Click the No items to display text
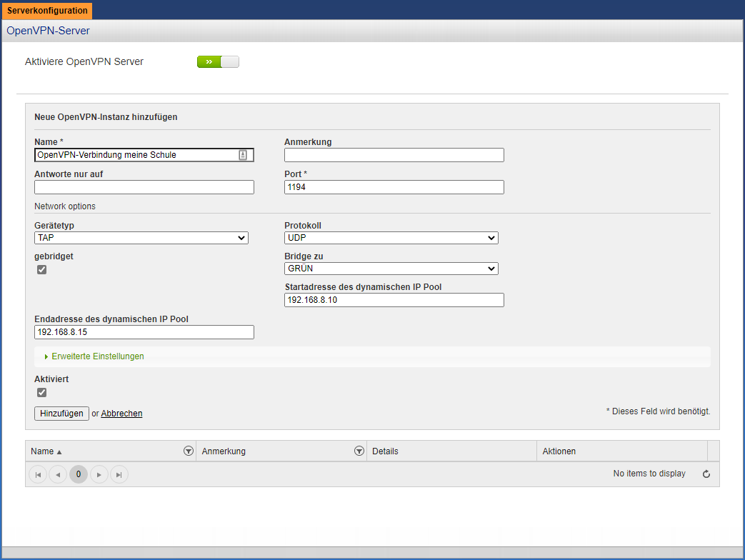Screen dimensions: 745x560 [649, 474]
